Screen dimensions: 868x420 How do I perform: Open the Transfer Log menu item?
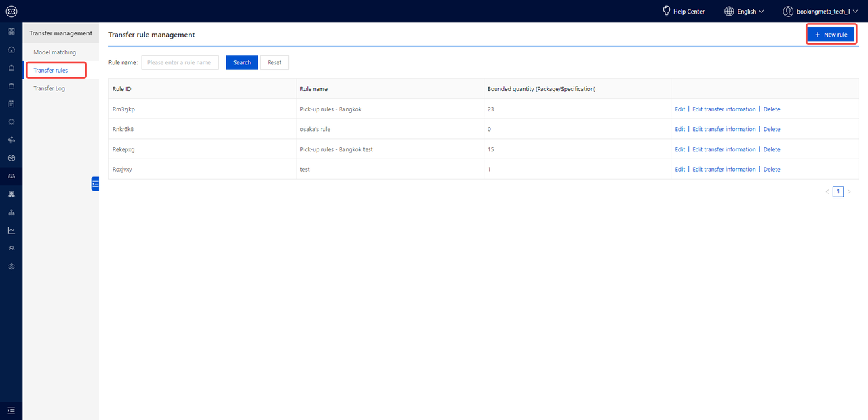[49, 88]
